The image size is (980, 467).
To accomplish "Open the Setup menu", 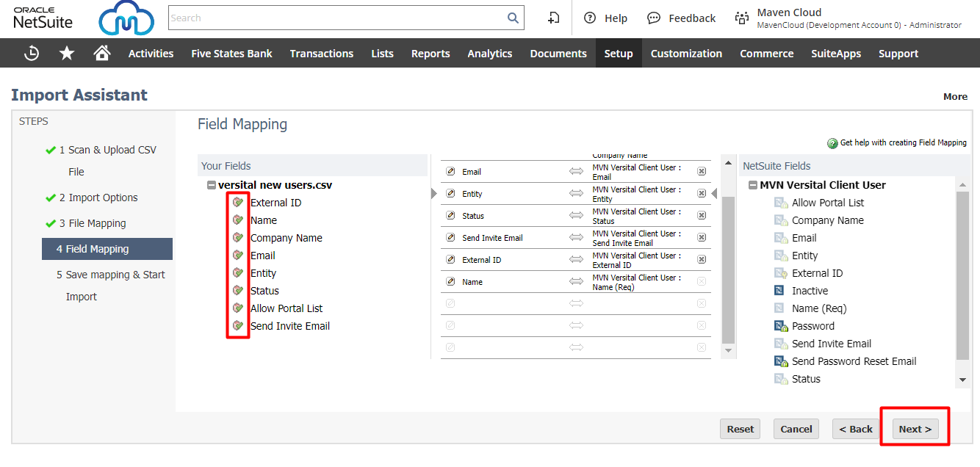I will coord(618,54).
